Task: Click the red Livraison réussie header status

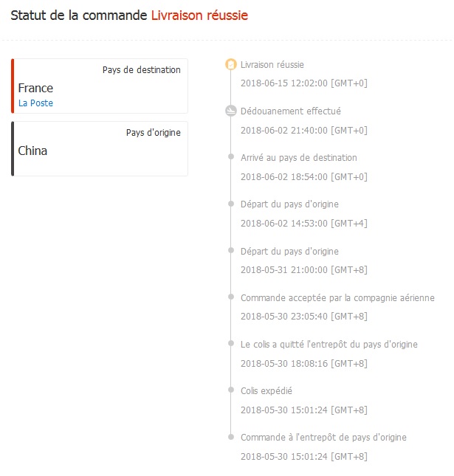Action: click(x=199, y=15)
